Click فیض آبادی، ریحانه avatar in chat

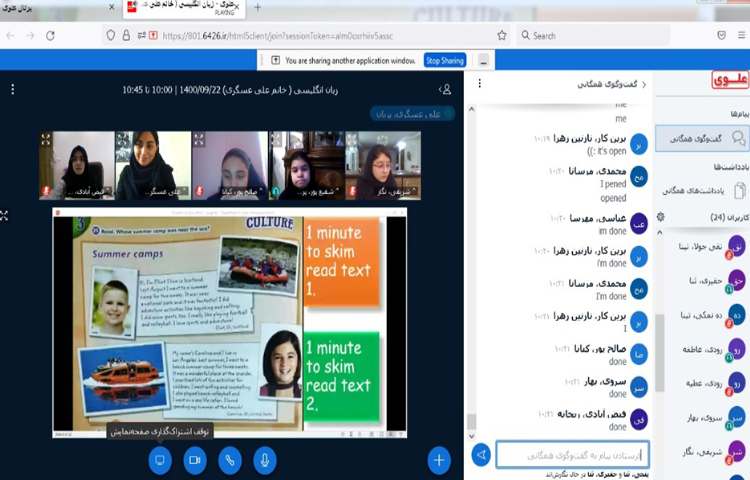[639, 419]
